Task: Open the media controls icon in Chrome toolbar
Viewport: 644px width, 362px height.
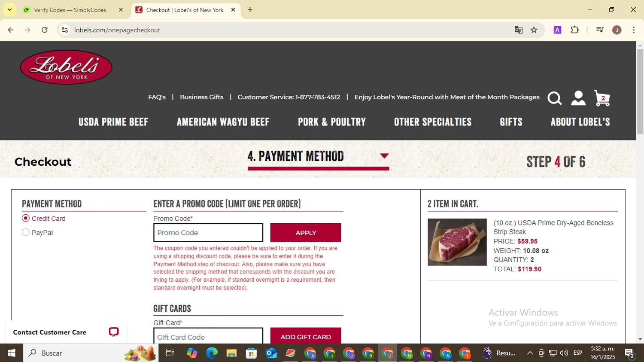Action: 600,30
